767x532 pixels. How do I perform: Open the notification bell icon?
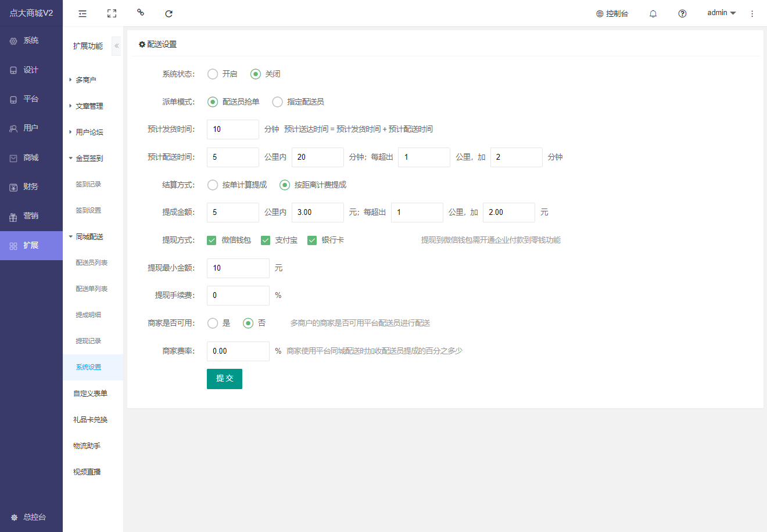(653, 13)
